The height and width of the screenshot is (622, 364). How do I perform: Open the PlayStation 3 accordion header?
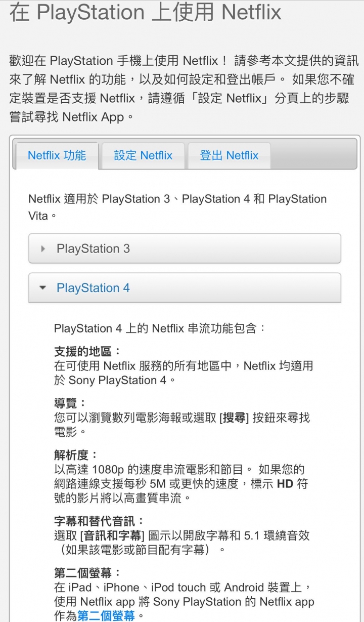pos(185,248)
